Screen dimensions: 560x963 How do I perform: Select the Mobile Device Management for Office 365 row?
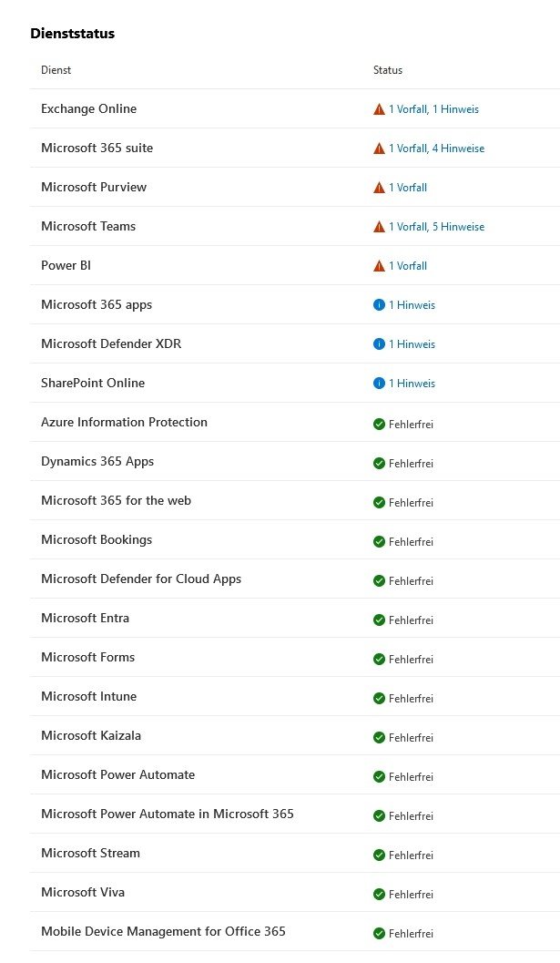(163, 931)
